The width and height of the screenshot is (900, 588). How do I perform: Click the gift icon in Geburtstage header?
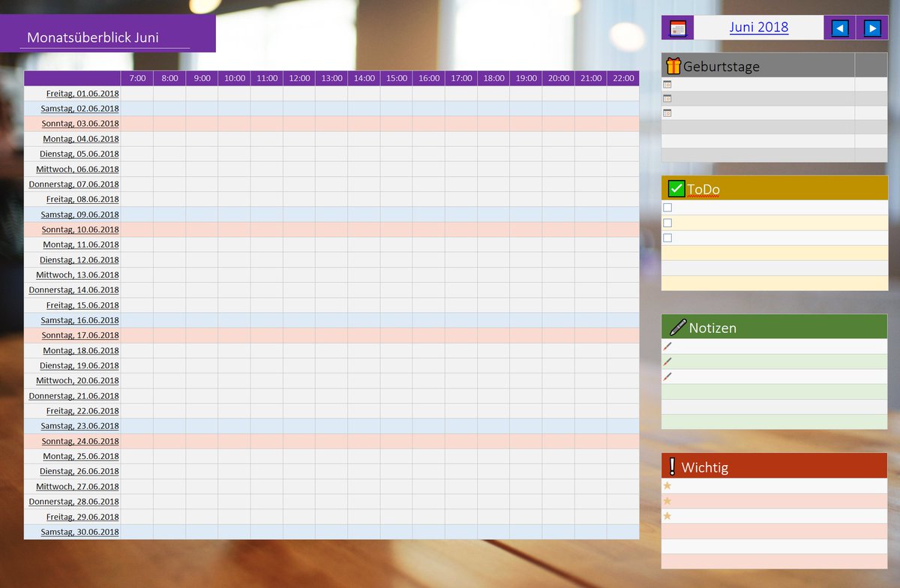coord(673,66)
